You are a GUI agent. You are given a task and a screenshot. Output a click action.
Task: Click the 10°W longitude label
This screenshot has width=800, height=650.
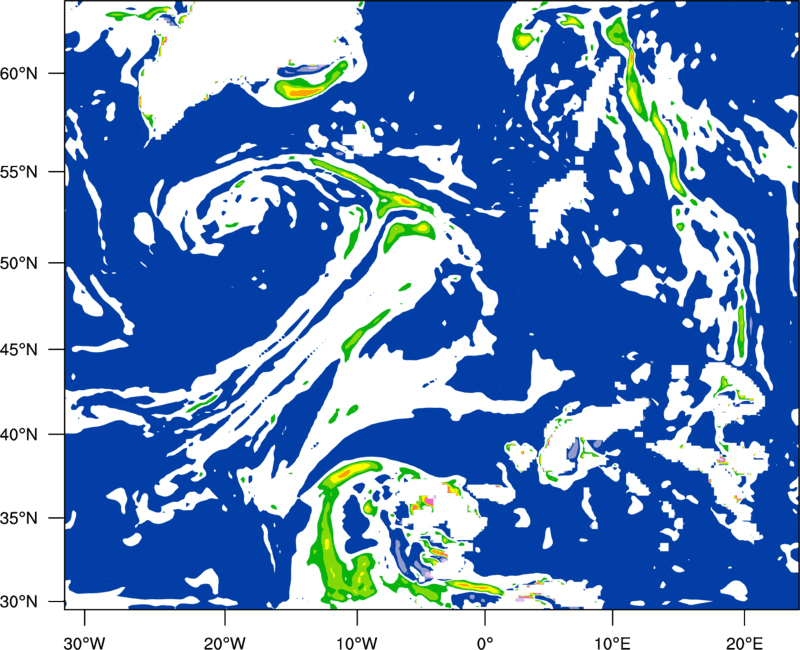(356, 643)
